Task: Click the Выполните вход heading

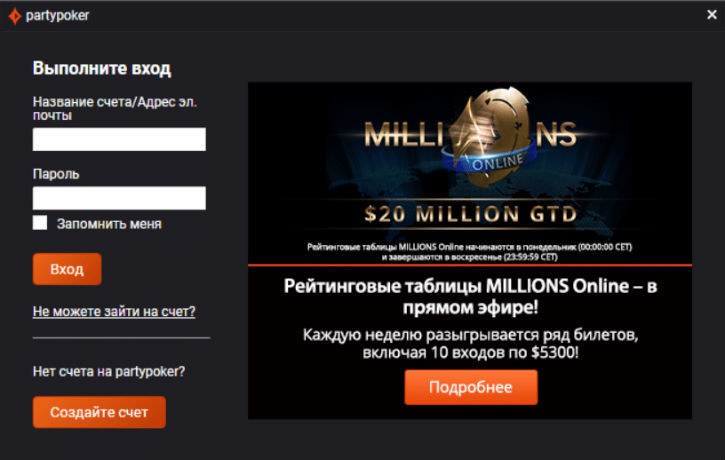Action: click(x=102, y=68)
